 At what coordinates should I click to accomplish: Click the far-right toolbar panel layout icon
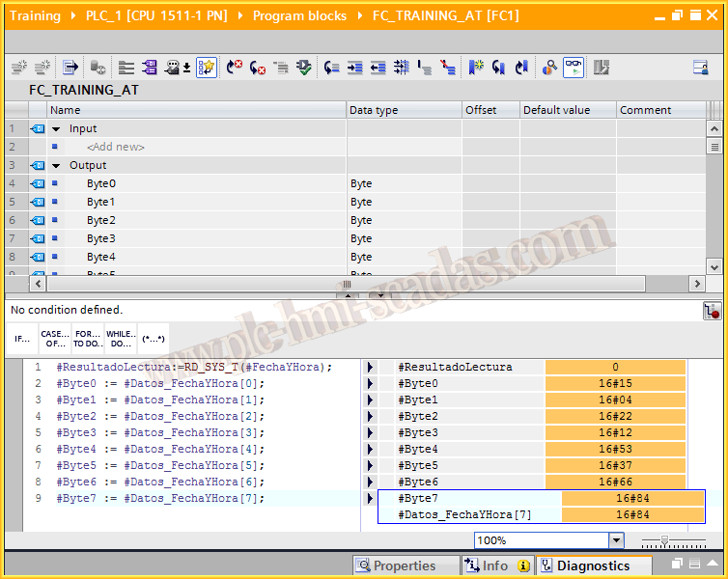coord(700,68)
